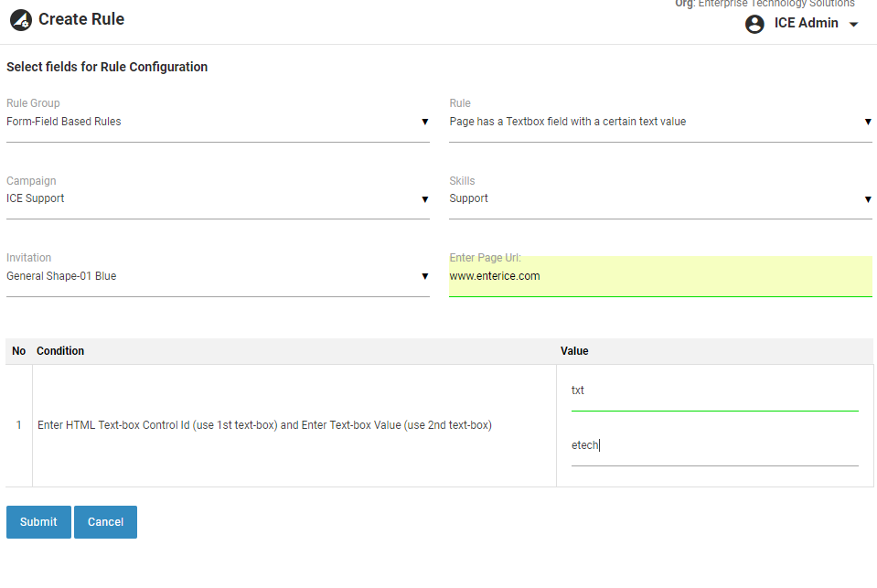The width and height of the screenshot is (877, 588).
Task: Click the Control Id text-box containing txt
Action: tap(714, 390)
